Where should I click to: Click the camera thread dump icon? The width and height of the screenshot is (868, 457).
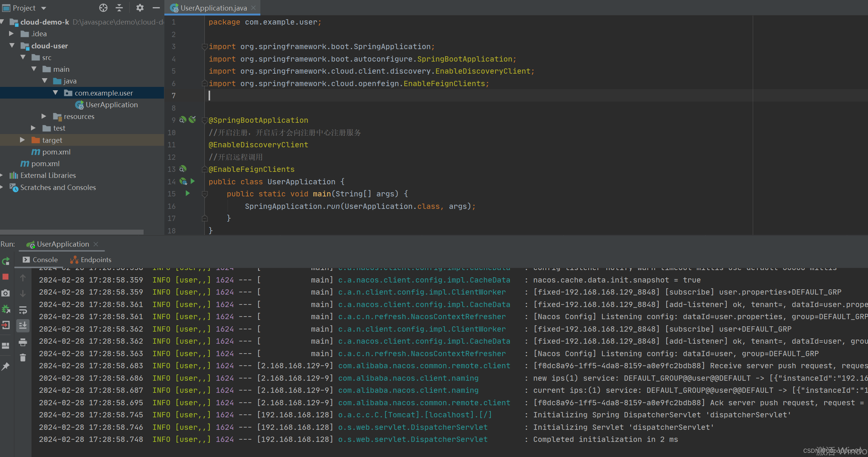click(6, 293)
